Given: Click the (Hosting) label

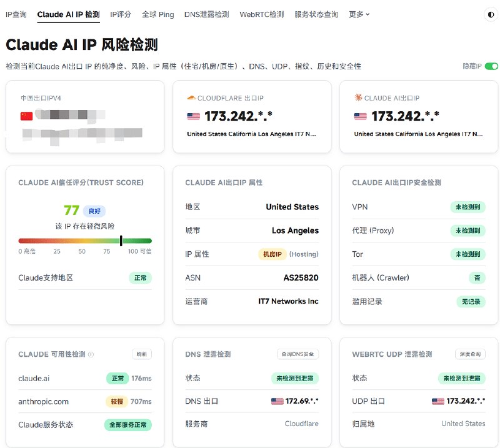Looking at the screenshot, I should 304,254.
